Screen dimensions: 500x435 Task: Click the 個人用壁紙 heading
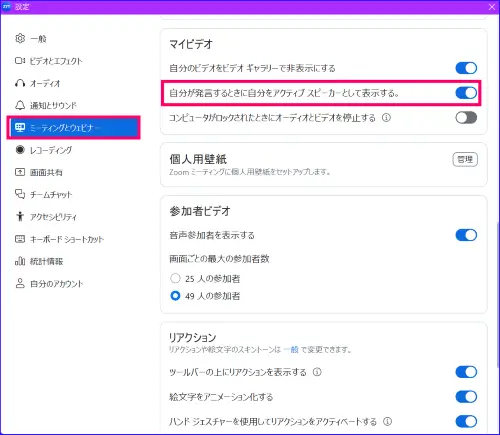click(x=198, y=159)
